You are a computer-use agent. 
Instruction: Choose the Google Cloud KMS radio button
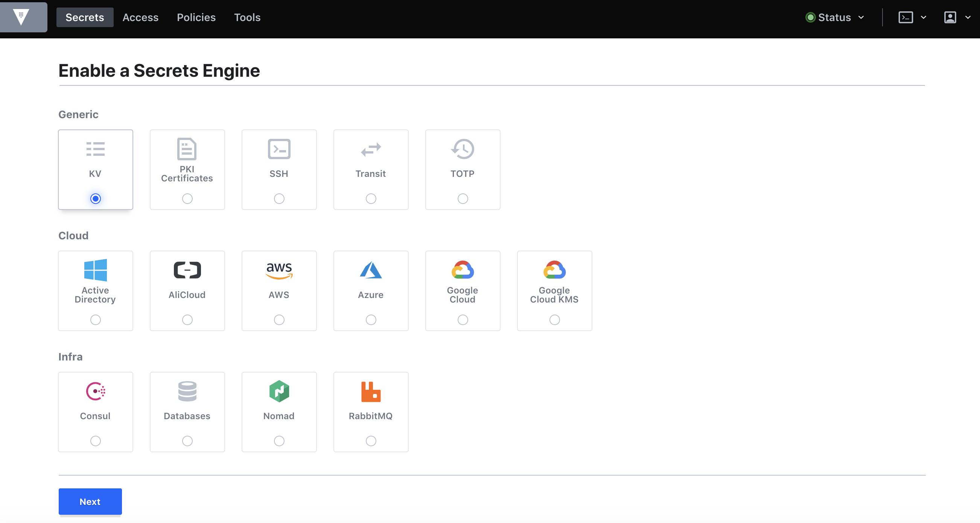tap(554, 320)
